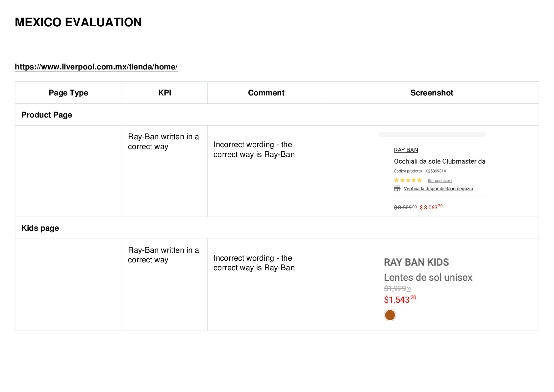The width and height of the screenshot is (554, 392).
Task: Select the brown color swatch
Action: (390, 315)
